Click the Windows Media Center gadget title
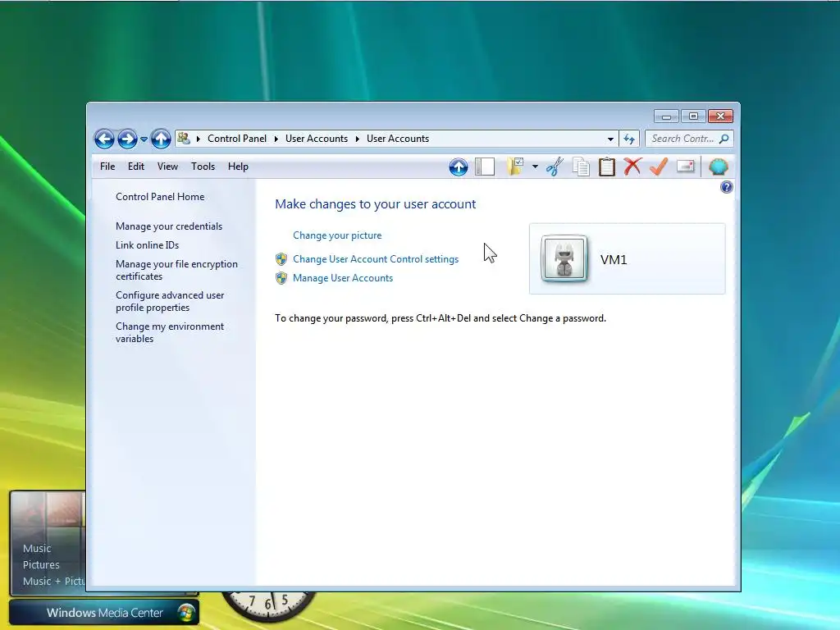Screen dimensions: 840x630 pos(104,612)
